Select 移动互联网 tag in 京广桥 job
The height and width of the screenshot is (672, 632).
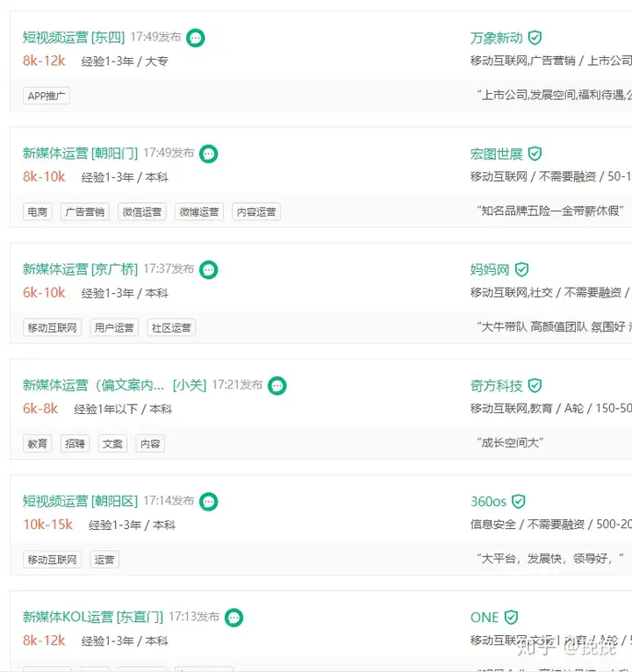coord(53,327)
